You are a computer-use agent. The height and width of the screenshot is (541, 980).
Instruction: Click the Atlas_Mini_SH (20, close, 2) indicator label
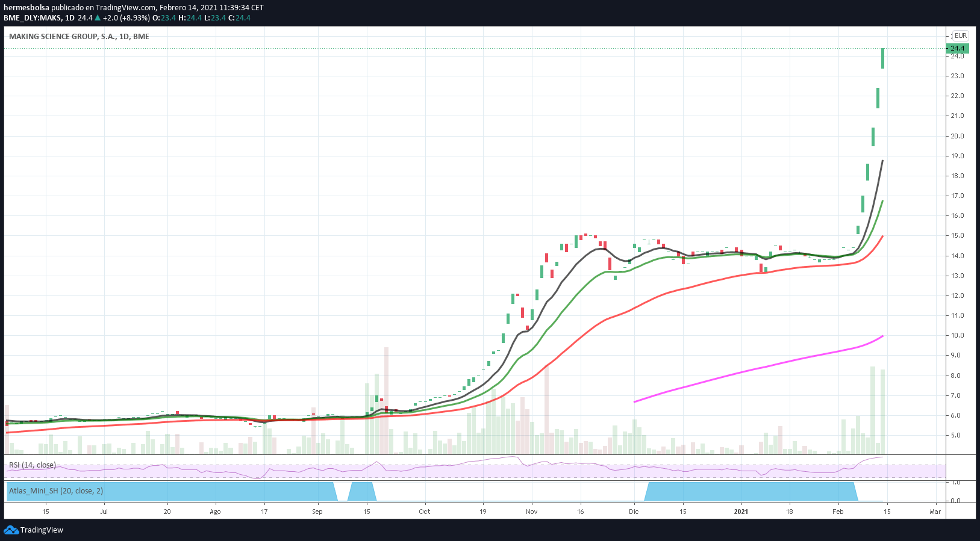point(56,491)
